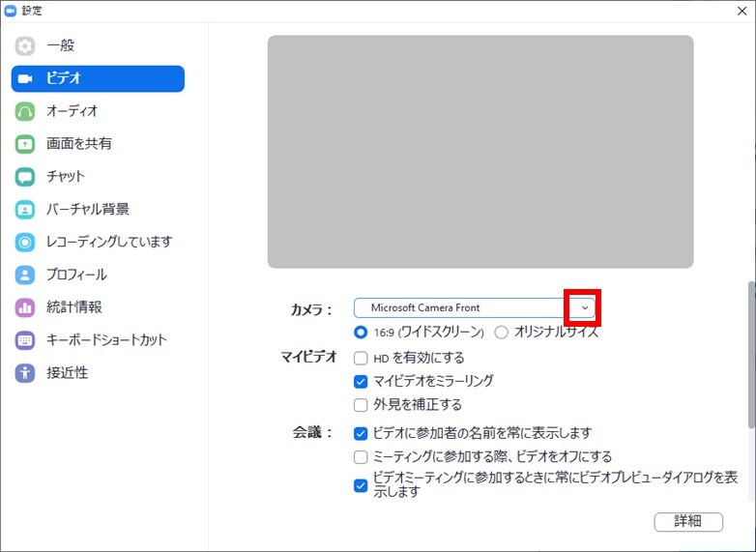The image size is (756, 552).
Task: Open the 接近性 tab
Action: point(98,372)
